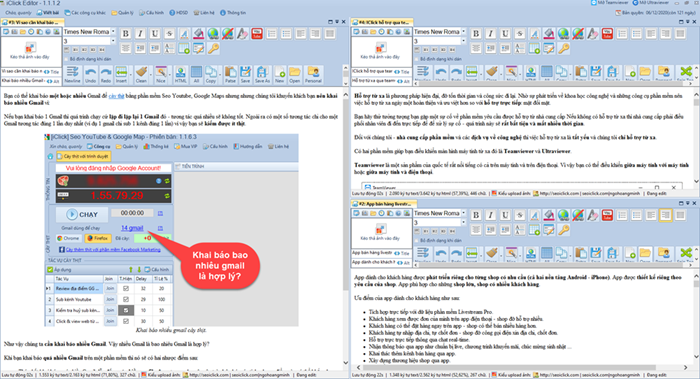Click highlighted align-right icon in bottom-right #2 editor
Image resolution: width=700 pixels, height=379 pixels.
pos(666,216)
